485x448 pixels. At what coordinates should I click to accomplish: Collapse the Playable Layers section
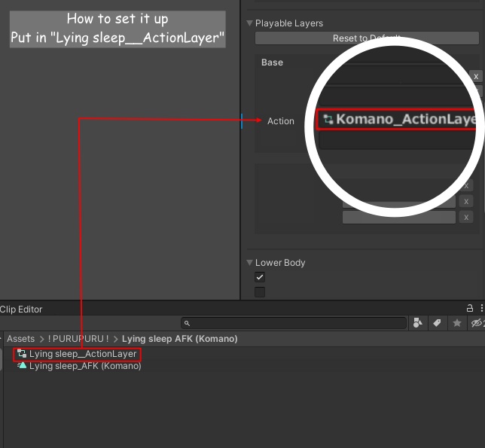click(249, 23)
